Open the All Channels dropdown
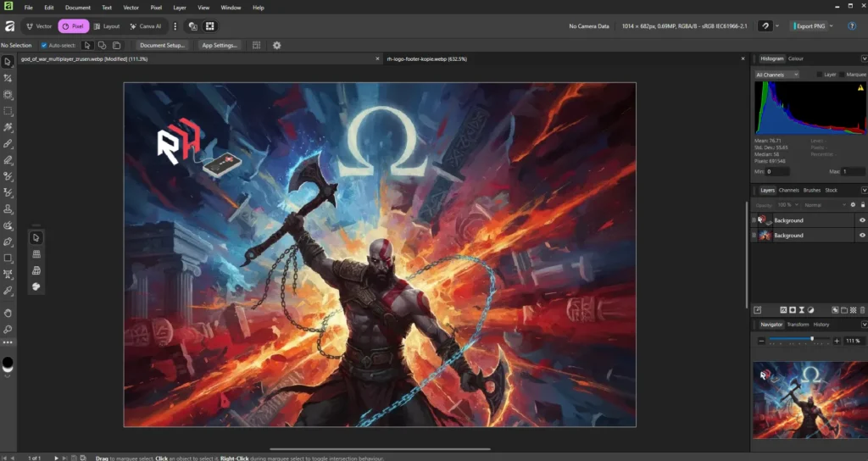 click(776, 75)
